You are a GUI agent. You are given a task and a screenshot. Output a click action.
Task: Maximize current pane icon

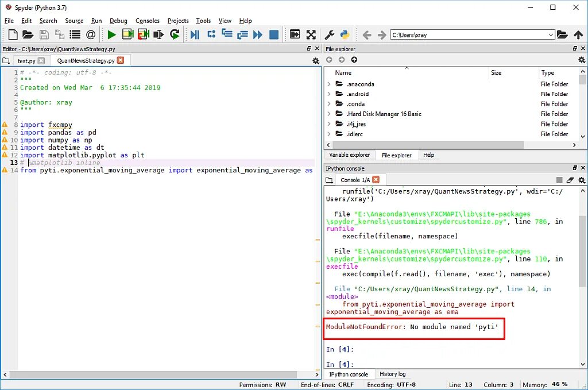[x=295, y=35]
